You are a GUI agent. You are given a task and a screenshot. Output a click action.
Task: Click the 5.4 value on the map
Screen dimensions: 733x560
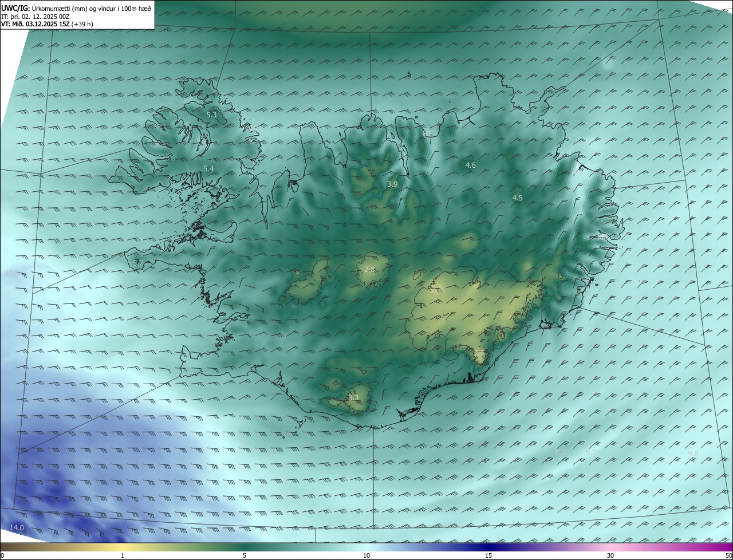[208, 169]
